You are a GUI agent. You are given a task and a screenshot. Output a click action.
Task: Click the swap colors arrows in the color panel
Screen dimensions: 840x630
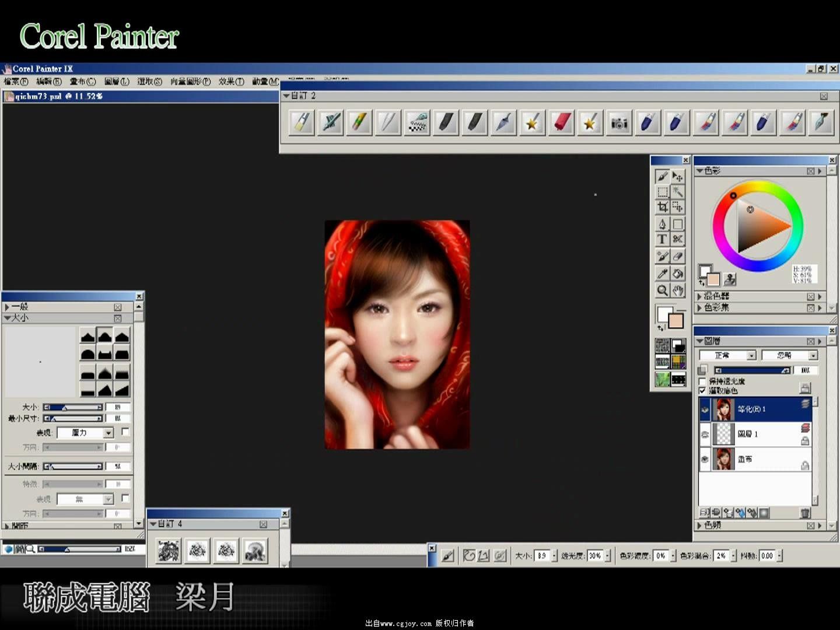point(702,282)
